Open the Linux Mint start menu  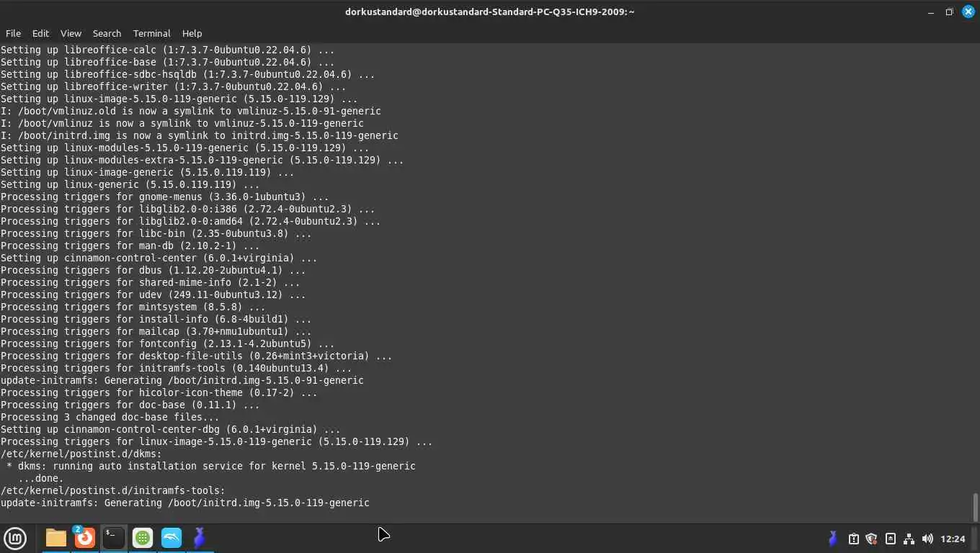click(x=15, y=538)
